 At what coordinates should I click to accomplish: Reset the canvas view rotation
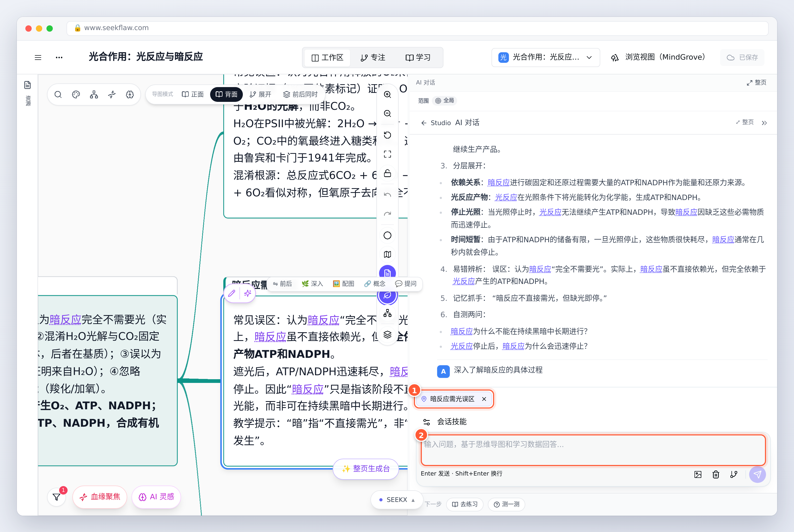(x=387, y=135)
